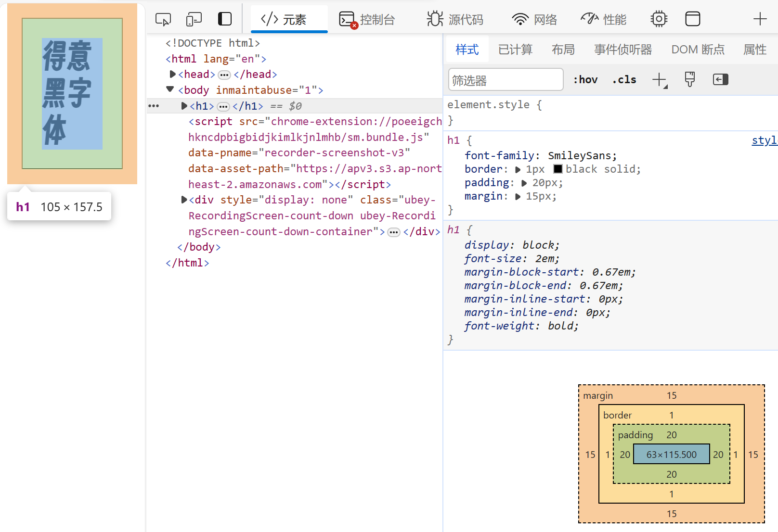
Task: Expand the head element node
Action: coord(172,74)
